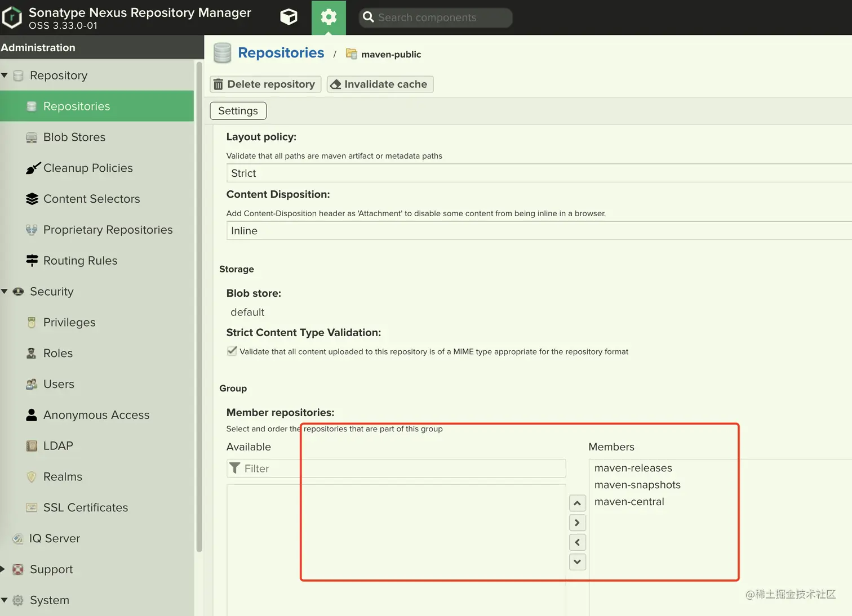Click the search magnifier icon
This screenshot has height=616, width=852.
(369, 17)
